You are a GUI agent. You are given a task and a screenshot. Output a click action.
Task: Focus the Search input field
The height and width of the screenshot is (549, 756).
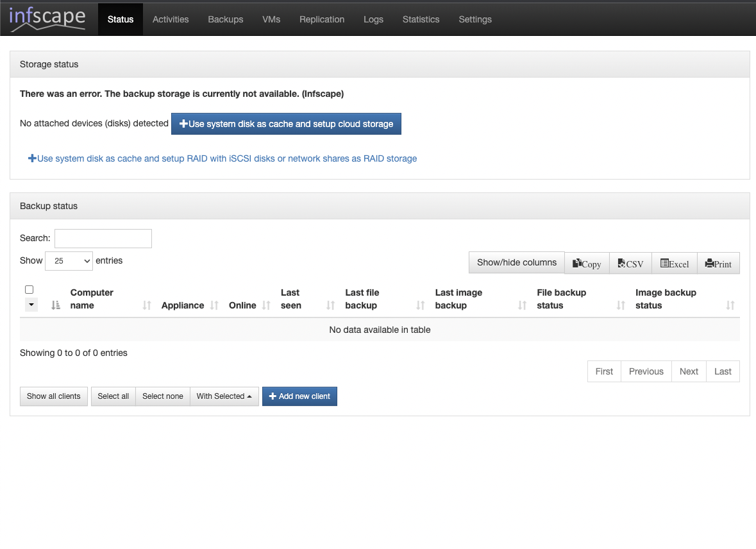(x=103, y=239)
